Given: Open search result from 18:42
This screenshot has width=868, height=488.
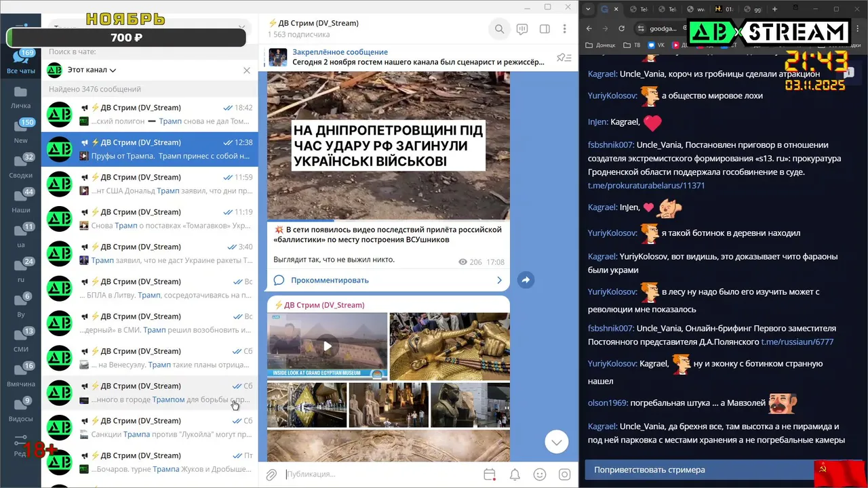Looking at the screenshot, I should pos(150,114).
